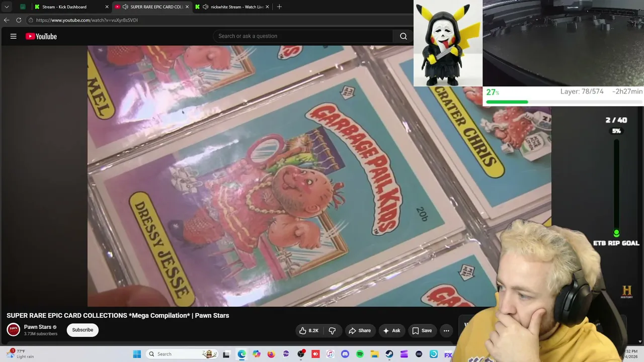Open the Pawn Stars channel avatar
This screenshot has width=644, height=362.
tap(14, 330)
